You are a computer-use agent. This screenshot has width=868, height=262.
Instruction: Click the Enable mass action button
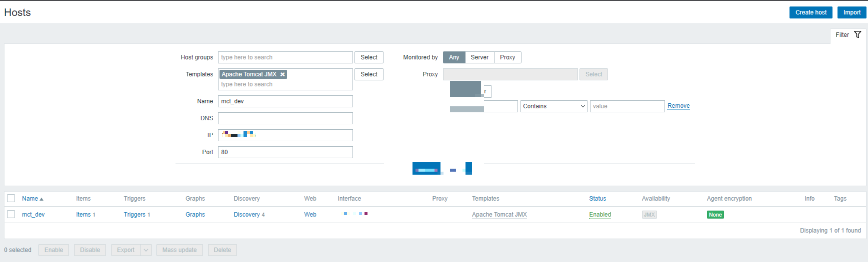click(x=53, y=250)
